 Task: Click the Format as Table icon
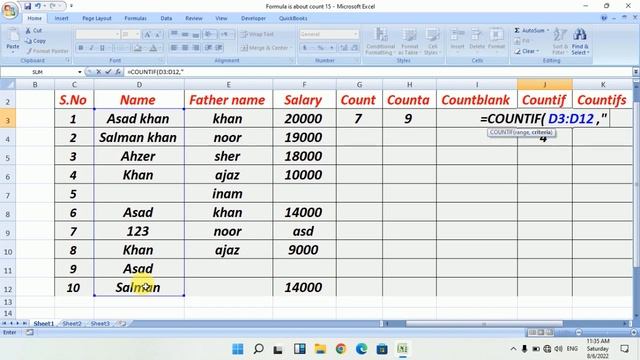click(x=409, y=34)
